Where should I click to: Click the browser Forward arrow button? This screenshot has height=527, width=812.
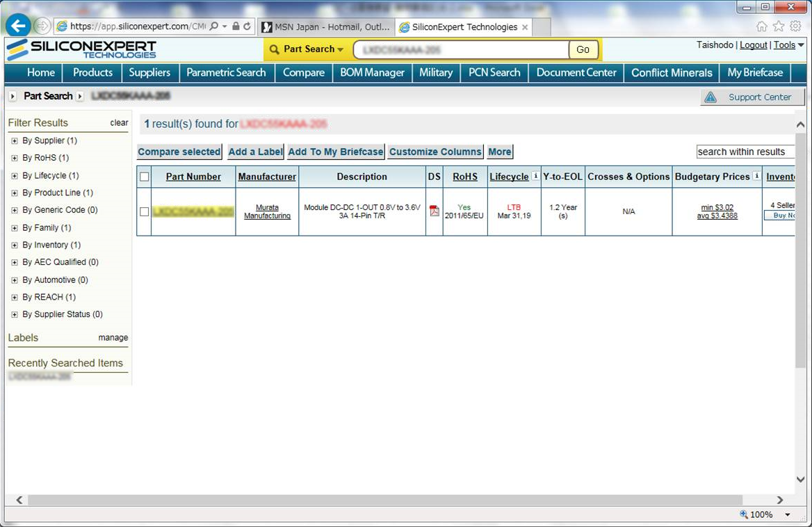[x=42, y=26]
